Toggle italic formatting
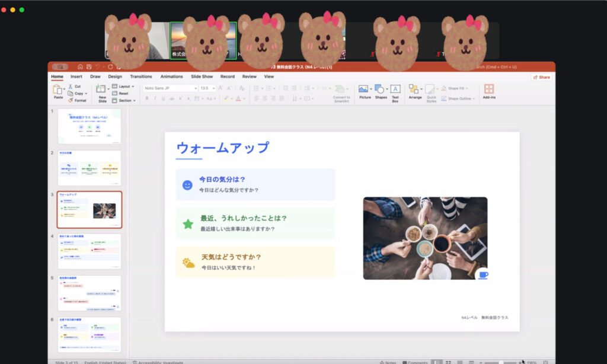The width and height of the screenshot is (607, 364). (x=155, y=98)
